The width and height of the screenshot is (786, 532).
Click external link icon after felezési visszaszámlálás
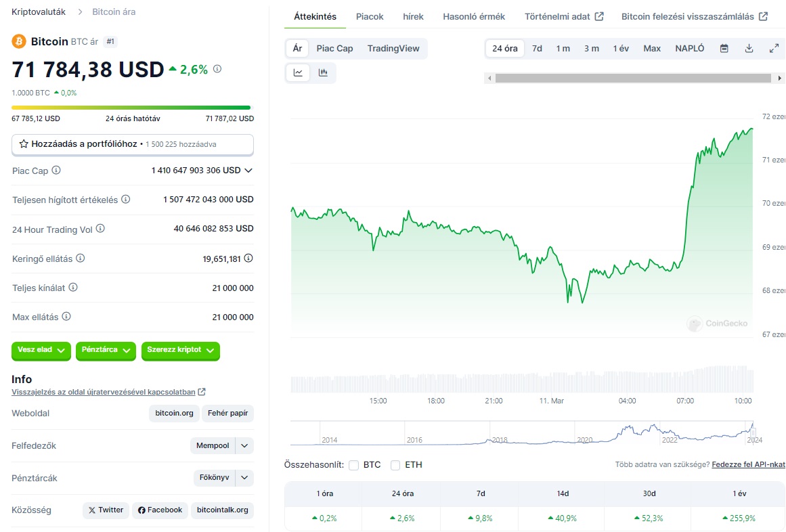point(763,16)
